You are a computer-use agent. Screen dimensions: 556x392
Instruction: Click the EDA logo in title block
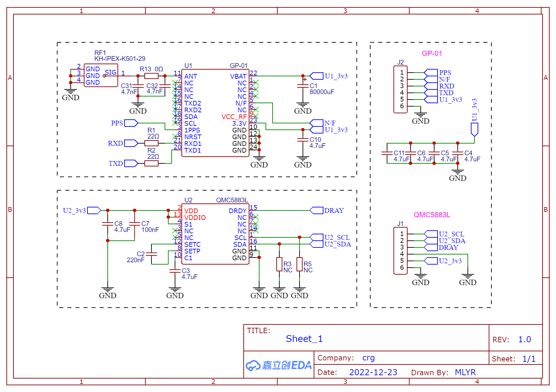coord(279,365)
